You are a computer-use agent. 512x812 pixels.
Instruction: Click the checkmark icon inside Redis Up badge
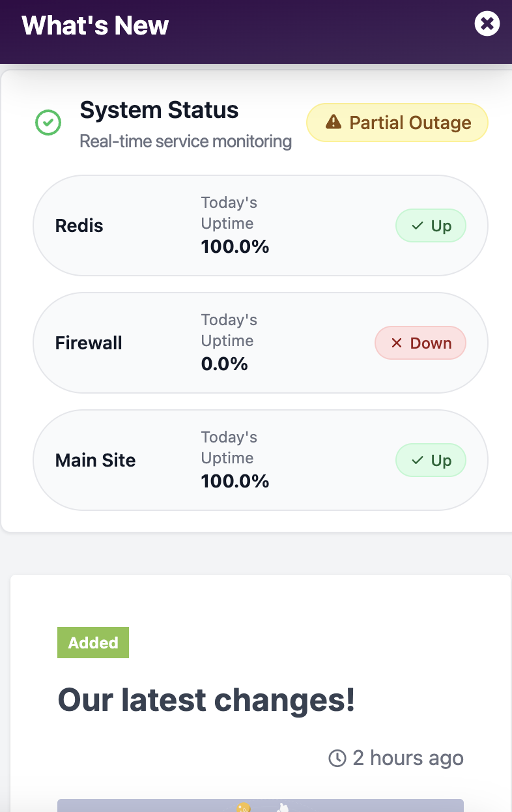tap(417, 225)
